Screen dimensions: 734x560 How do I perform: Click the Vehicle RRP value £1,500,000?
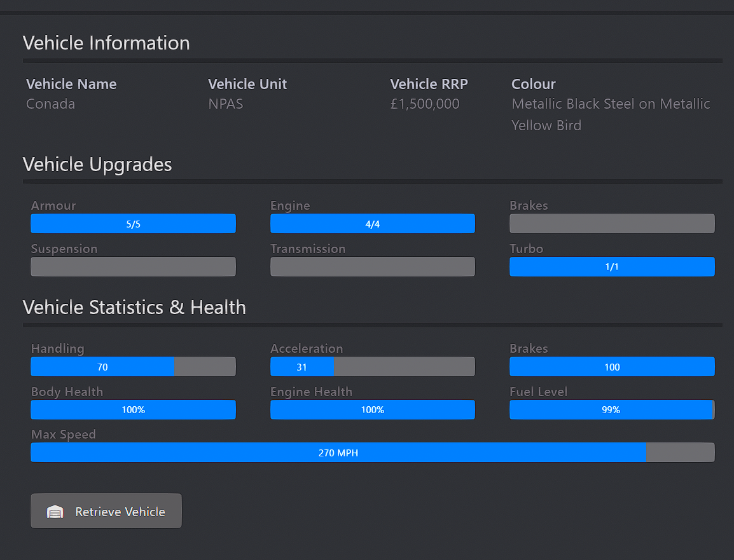[425, 104]
